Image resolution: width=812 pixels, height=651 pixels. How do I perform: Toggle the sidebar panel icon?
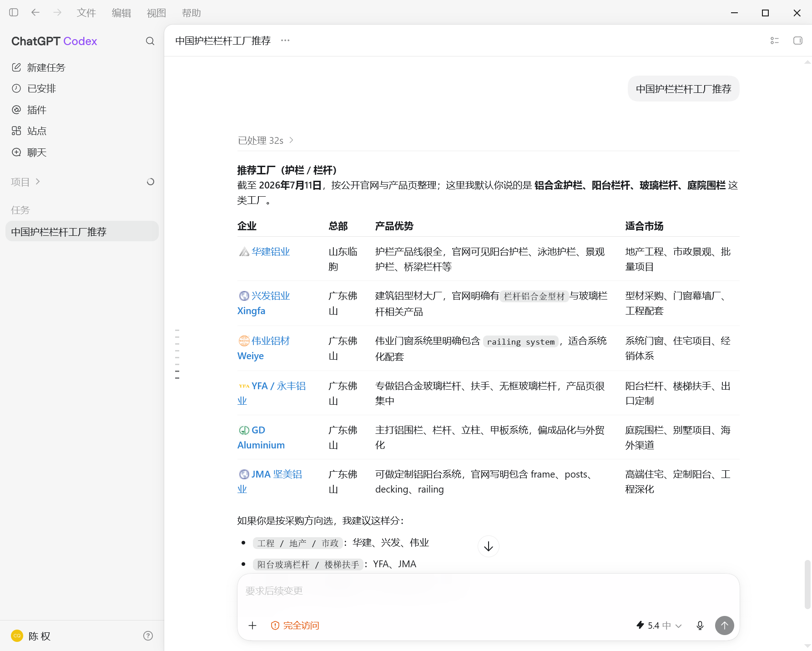point(14,13)
